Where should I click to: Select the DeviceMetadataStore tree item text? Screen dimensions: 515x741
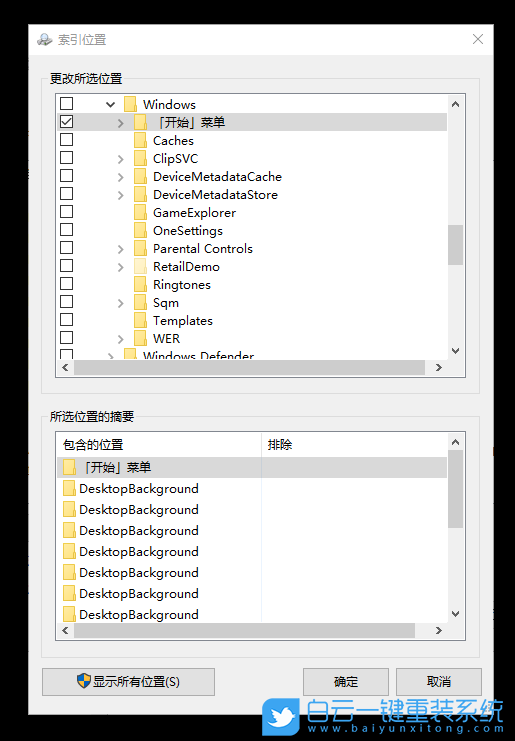215,195
